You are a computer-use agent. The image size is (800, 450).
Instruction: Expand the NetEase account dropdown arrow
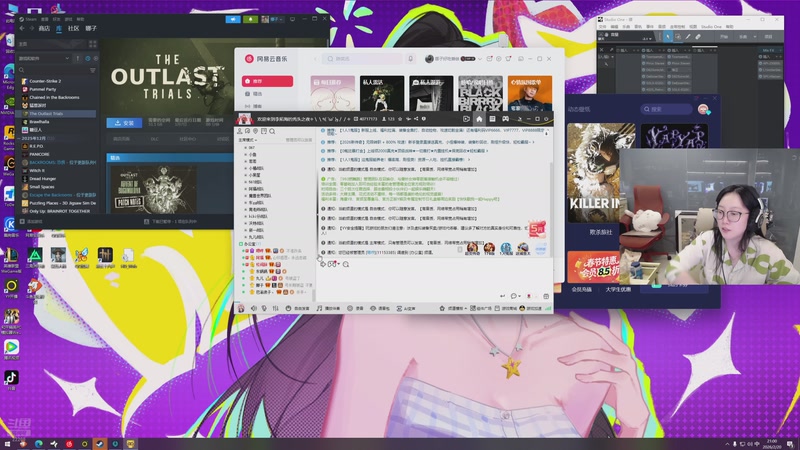point(480,59)
